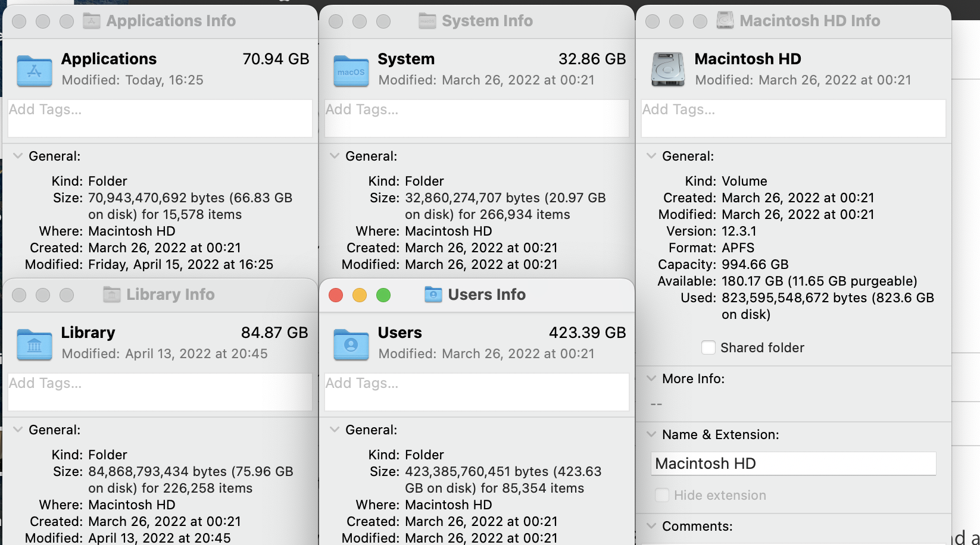Close the Users Info window
This screenshot has width=980, height=545.
coord(336,295)
